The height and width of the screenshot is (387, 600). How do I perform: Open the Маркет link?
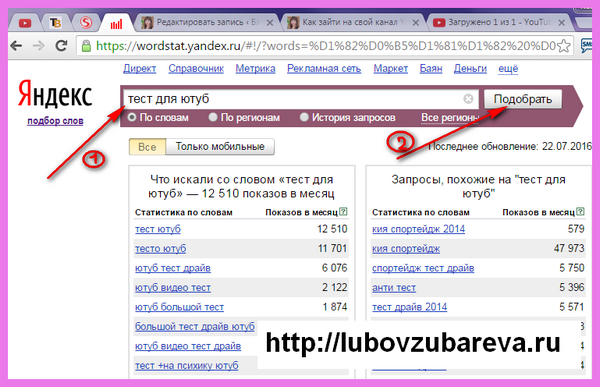click(x=391, y=69)
